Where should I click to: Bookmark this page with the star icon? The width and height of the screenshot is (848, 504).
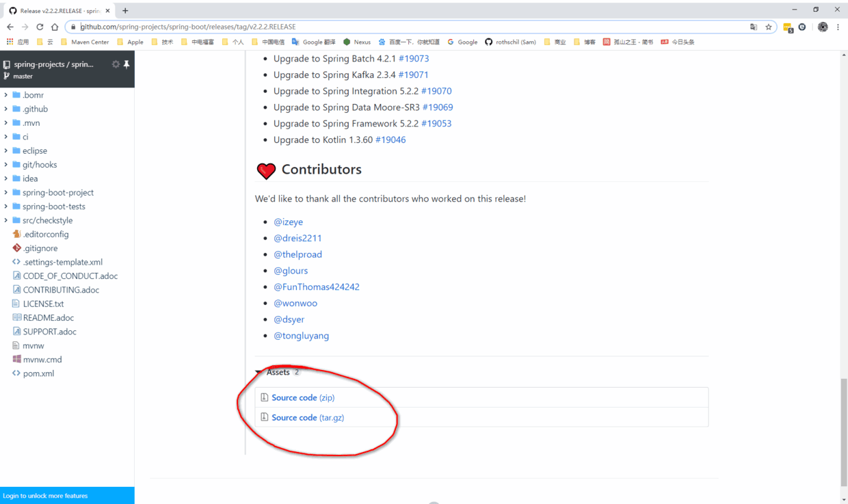coord(769,27)
